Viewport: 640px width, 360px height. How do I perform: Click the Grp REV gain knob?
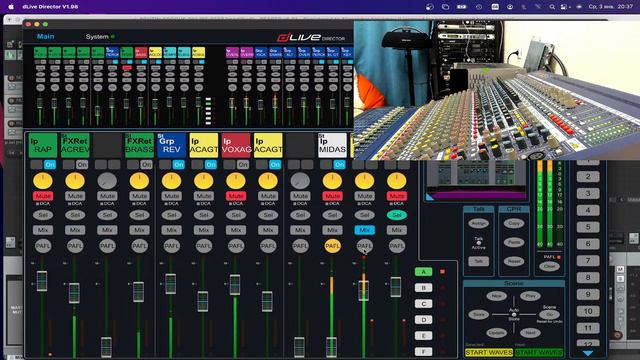(171, 180)
